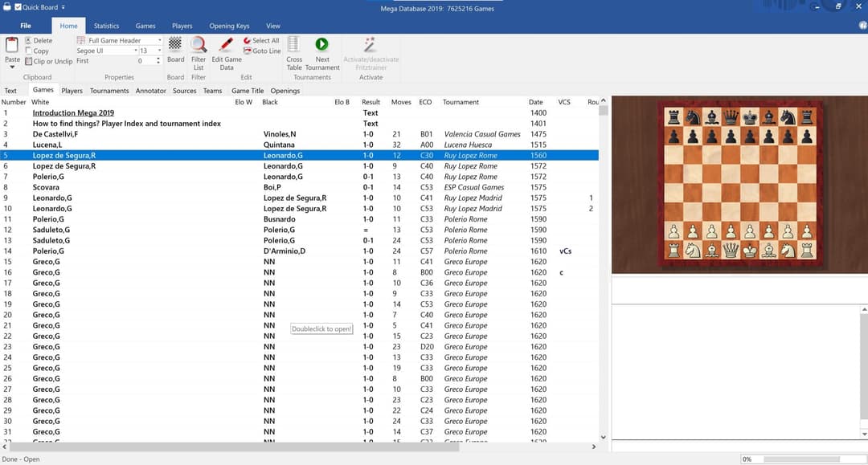Screen dimensions: 868x465
Task: Click Activate/deactivate Fritztrainer wand icon
Action: 370,44
